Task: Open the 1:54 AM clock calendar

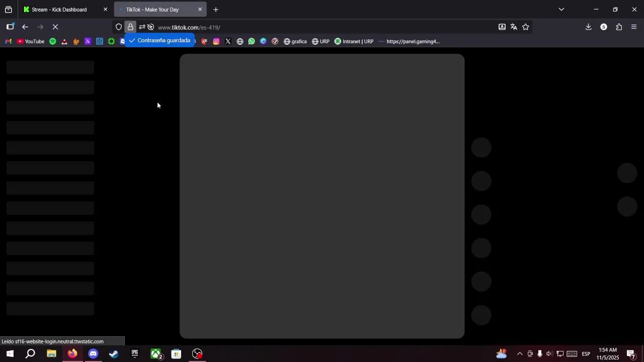Action: click(608, 354)
